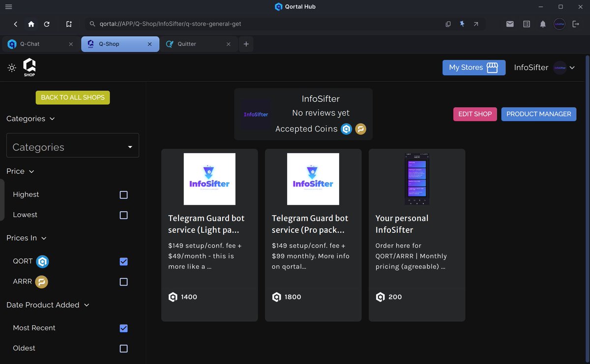590x364 pixels.
Task: Go back using the back arrow
Action: tap(16, 24)
